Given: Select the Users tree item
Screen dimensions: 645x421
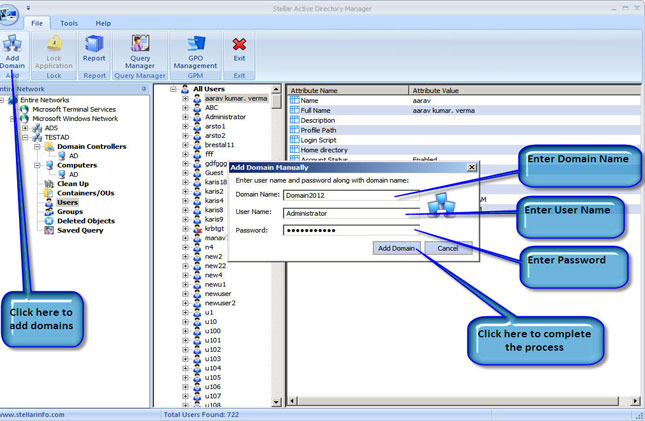Looking at the screenshot, I should [67, 202].
